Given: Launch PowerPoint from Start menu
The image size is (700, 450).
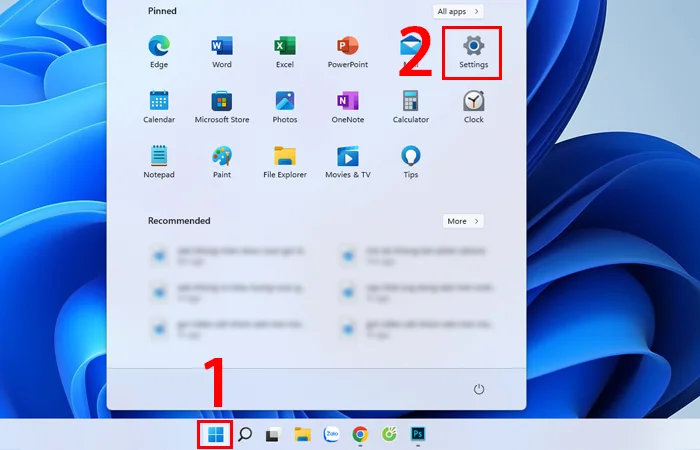Looking at the screenshot, I should pos(348,47).
